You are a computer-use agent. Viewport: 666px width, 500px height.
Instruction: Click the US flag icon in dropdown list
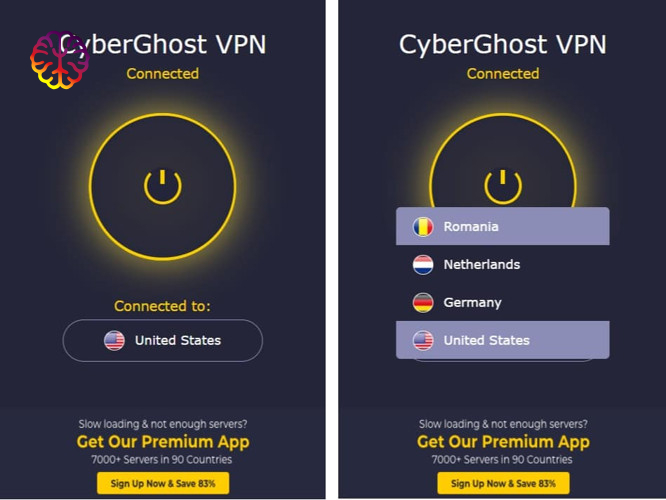(423, 340)
